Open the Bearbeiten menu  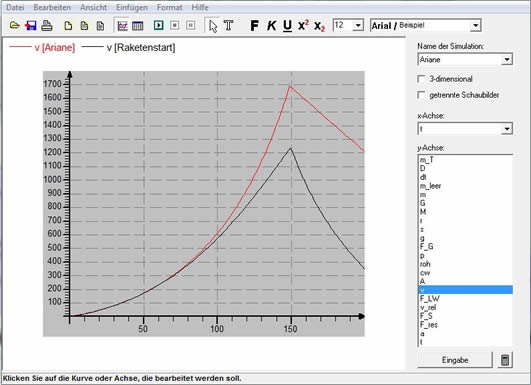(x=52, y=7)
